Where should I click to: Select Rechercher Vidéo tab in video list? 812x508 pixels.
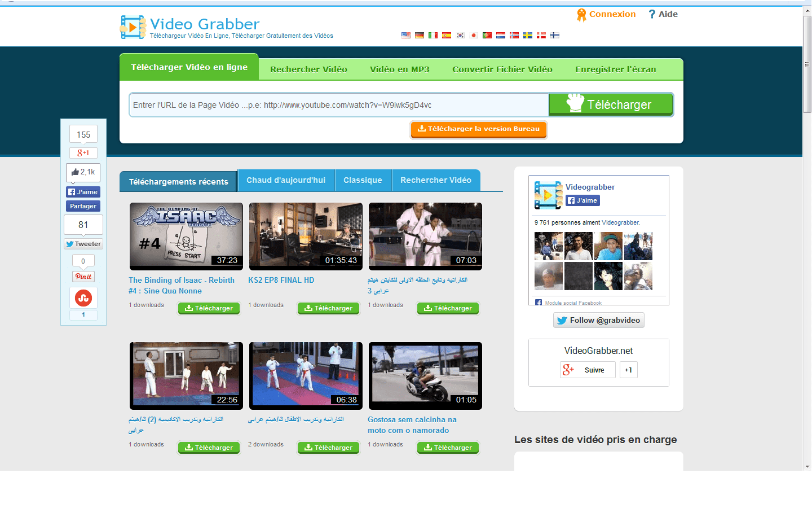(436, 180)
